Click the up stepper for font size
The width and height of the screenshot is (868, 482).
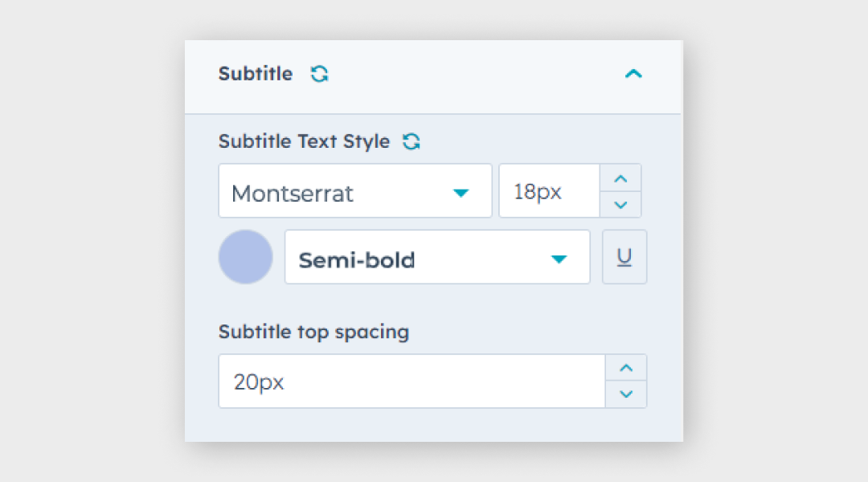pyautogui.click(x=620, y=178)
